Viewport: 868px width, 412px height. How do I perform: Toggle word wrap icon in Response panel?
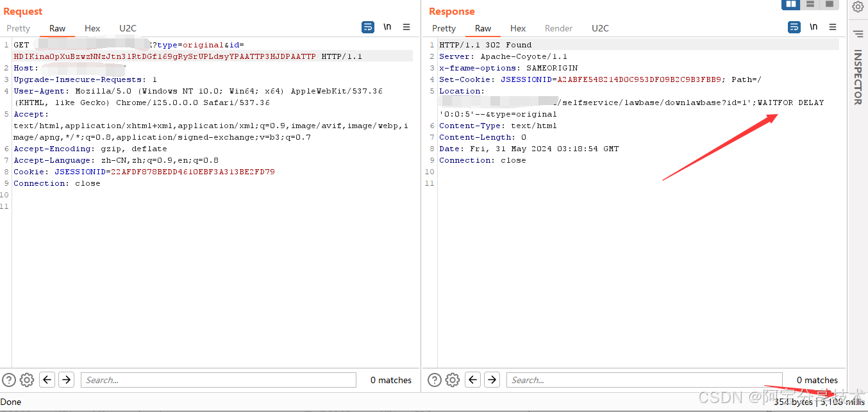coord(794,27)
